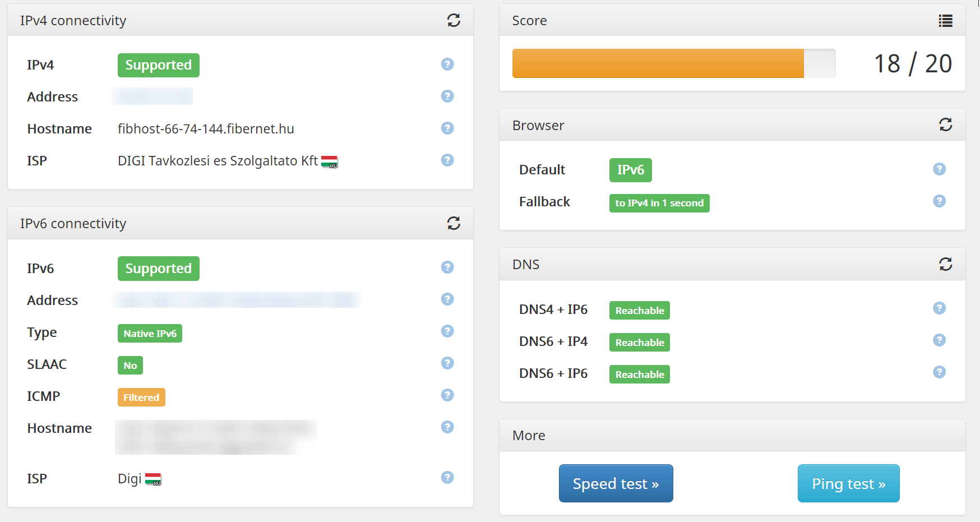Open help next to IPv4 ISP
This screenshot has width=980, height=522.
(447, 160)
